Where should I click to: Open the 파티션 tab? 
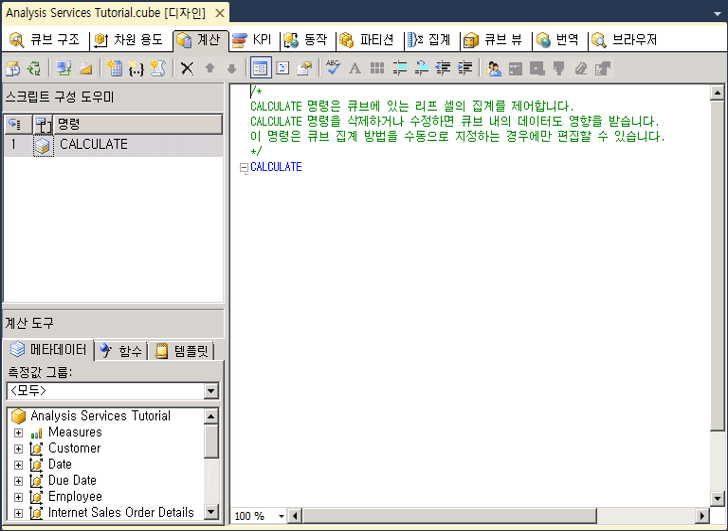coord(367,40)
